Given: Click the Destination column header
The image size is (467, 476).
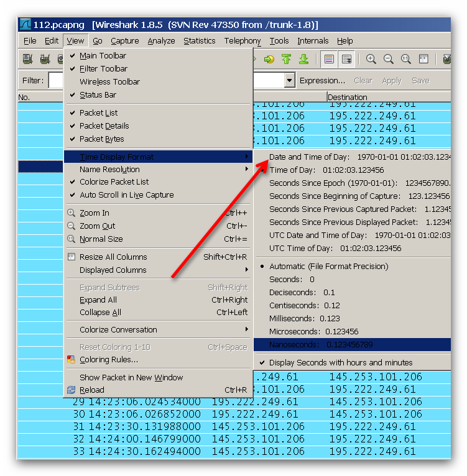Looking at the screenshot, I should coord(389,97).
